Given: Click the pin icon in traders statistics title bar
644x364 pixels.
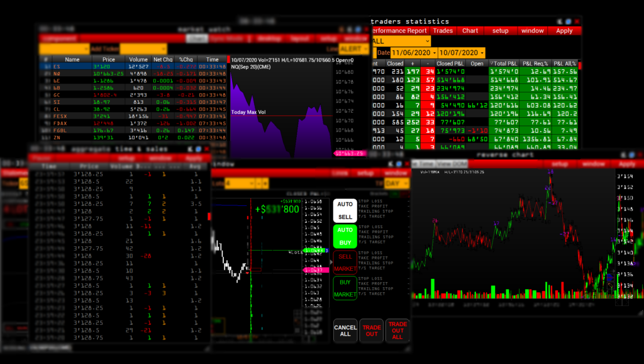Looking at the screenshot, I should 559,21.
